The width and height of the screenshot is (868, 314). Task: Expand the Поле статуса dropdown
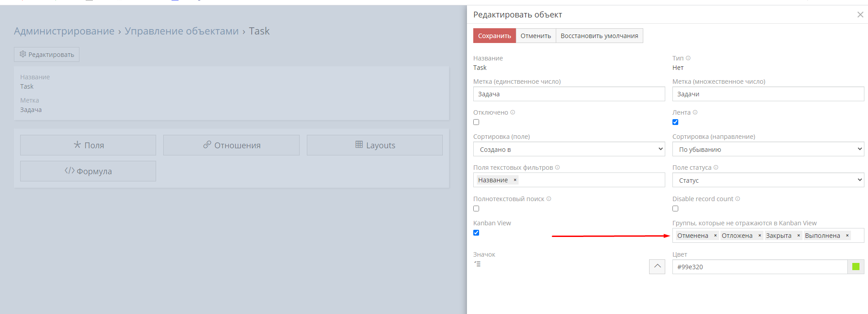coord(768,180)
